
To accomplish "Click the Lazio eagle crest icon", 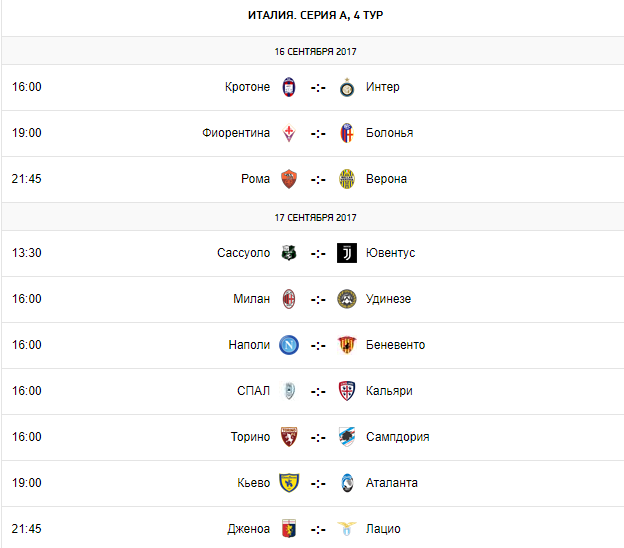I will tap(347, 529).
